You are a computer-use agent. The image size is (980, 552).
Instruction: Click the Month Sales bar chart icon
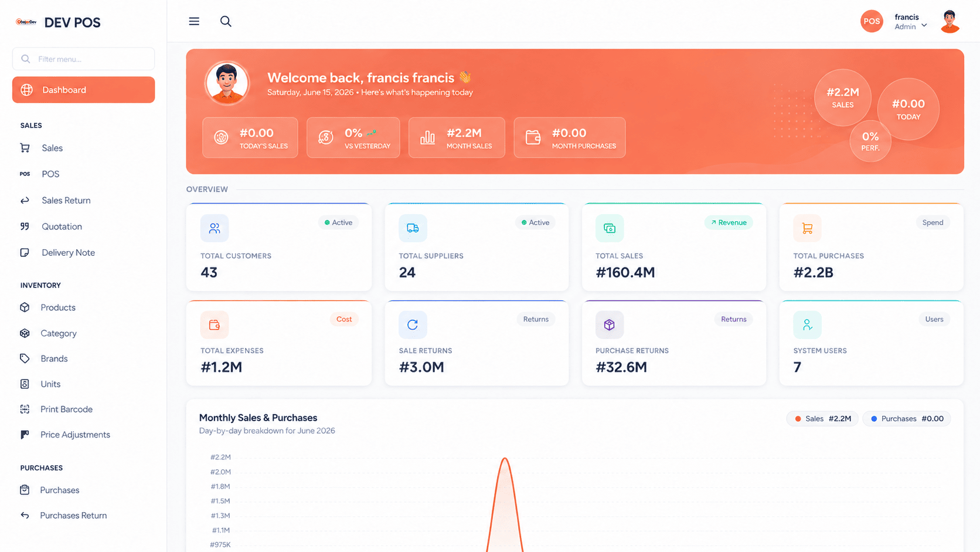coord(428,138)
